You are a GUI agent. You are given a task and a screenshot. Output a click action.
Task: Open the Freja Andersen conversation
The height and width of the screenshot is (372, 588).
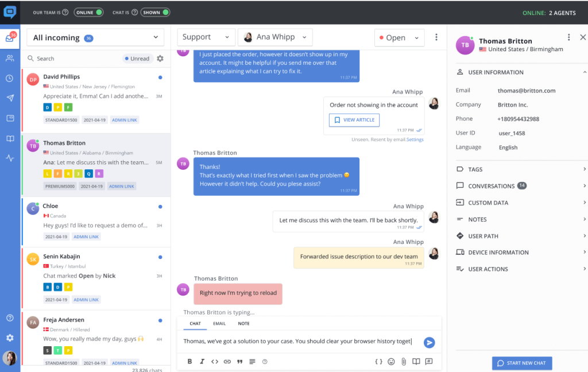pyautogui.click(x=96, y=338)
